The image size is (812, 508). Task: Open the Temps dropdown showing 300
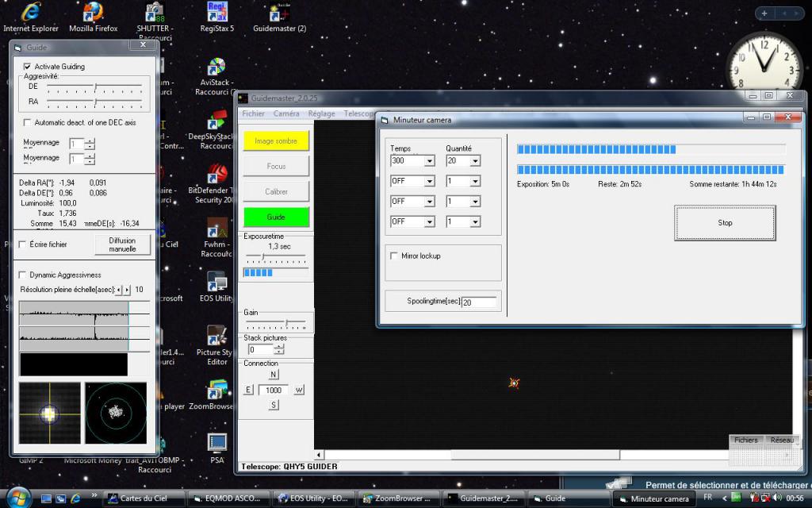429,160
